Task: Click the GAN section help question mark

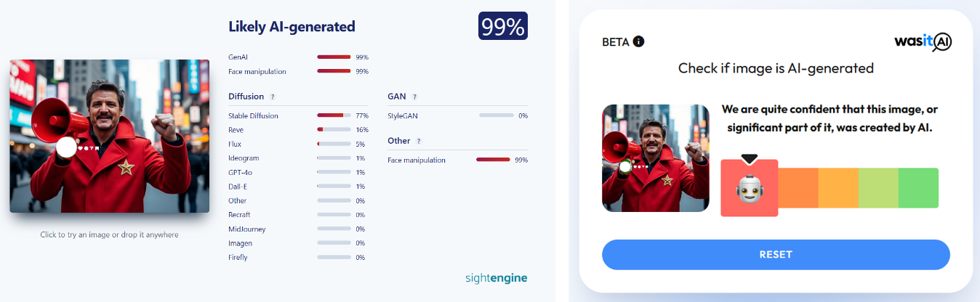Action: pyautogui.click(x=414, y=97)
